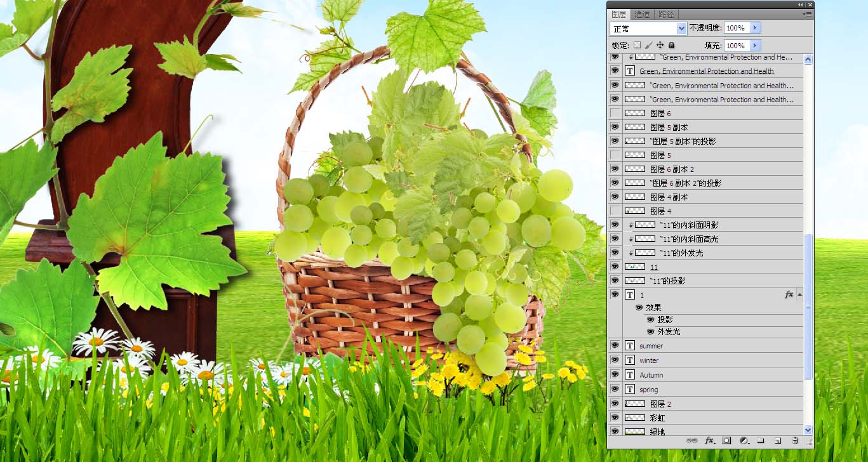
Task: Switch to the 通道 channels tab
Action: pos(642,14)
